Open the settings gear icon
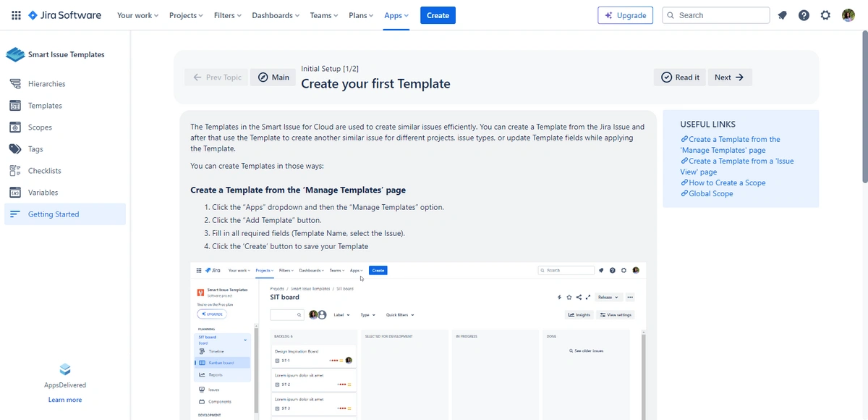 (x=825, y=15)
